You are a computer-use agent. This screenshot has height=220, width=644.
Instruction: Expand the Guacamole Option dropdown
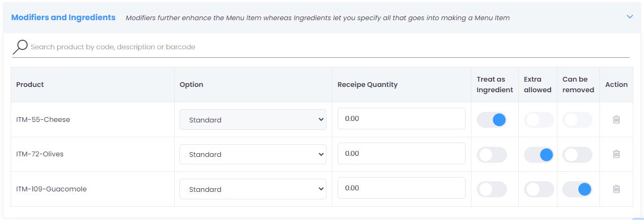pyautogui.click(x=253, y=189)
